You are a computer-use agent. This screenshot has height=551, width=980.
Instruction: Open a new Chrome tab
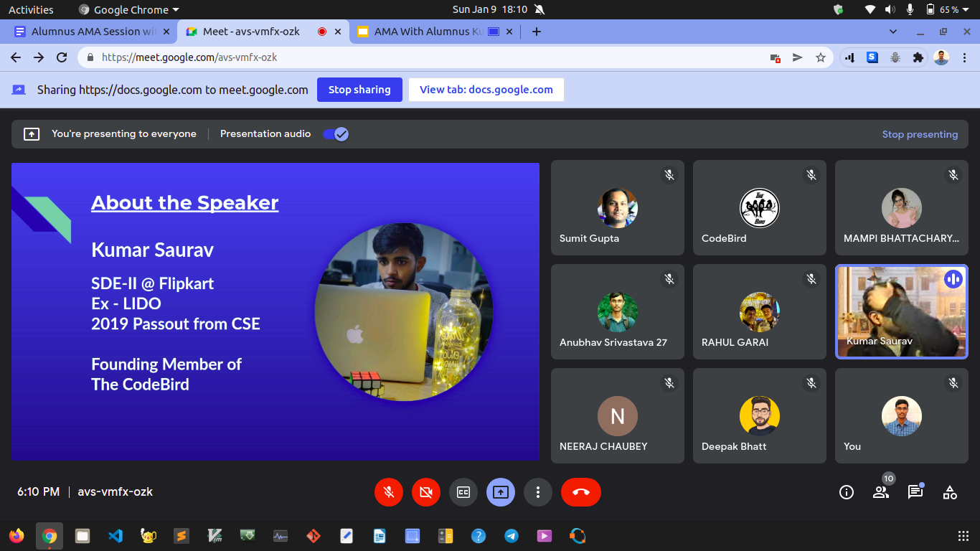pos(536,32)
